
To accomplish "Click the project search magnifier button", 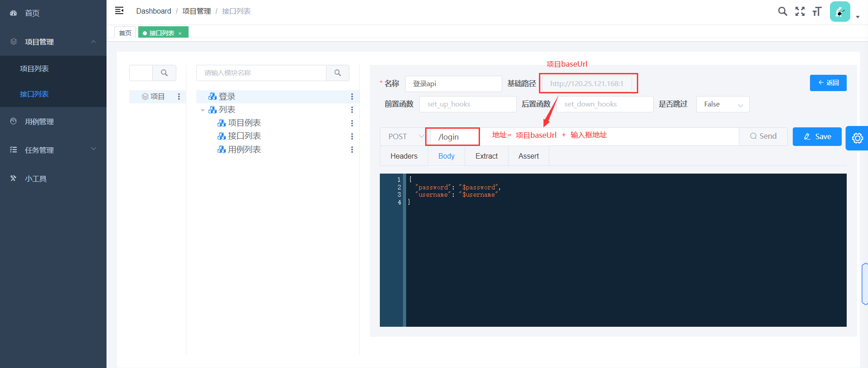I will 164,73.
